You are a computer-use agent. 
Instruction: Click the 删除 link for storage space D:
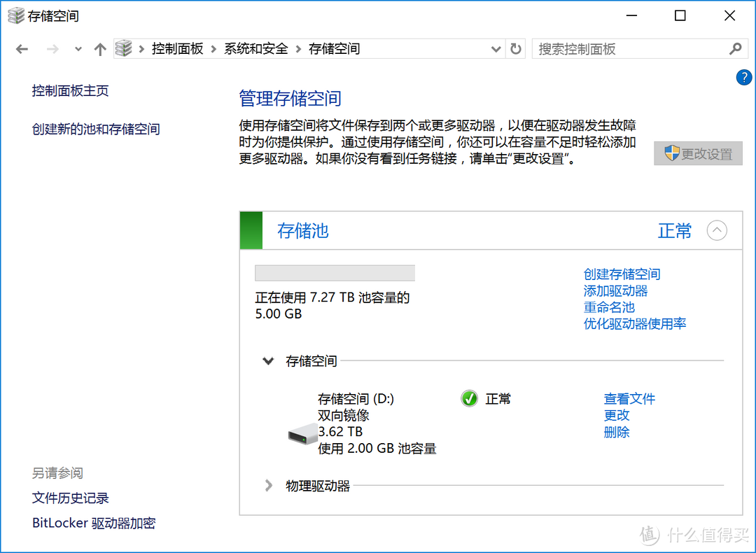pos(616,432)
